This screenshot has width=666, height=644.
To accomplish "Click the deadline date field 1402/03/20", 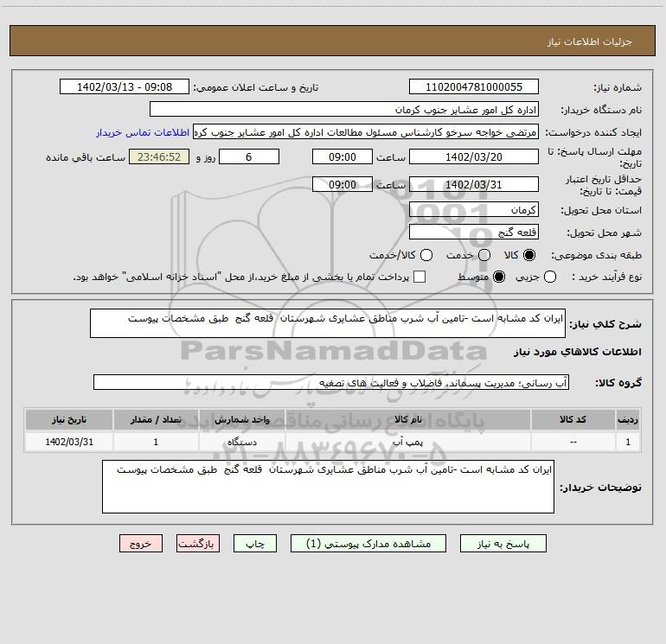I will point(474,156).
